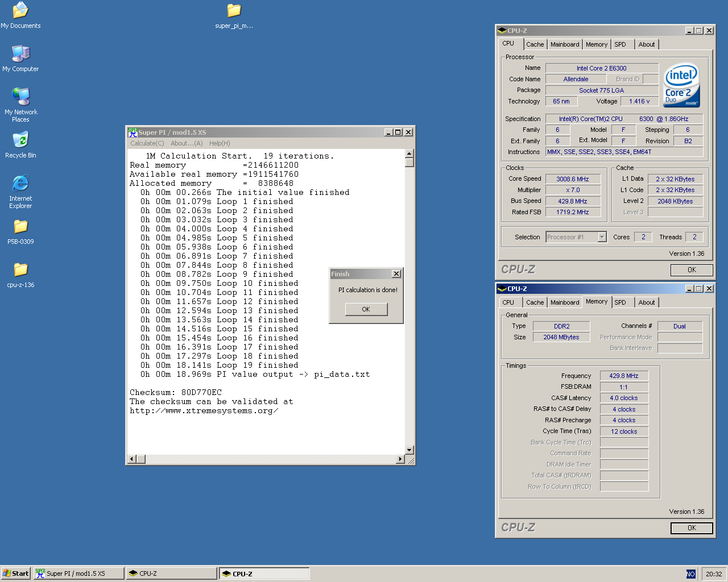Click the NO language indicator in system tray
Image resolution: width=728 pixels, height=582 pixels.
(x=690, y=574)
